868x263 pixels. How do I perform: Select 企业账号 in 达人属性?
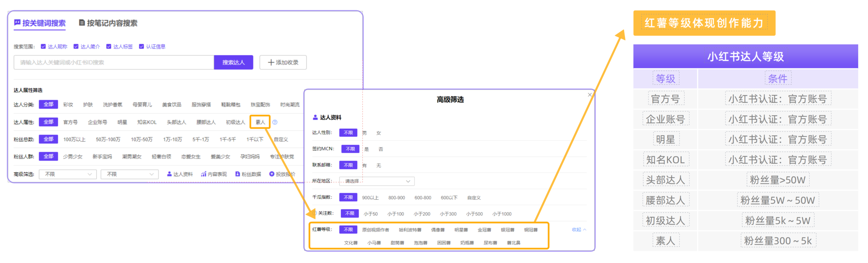tap(97, 122)
